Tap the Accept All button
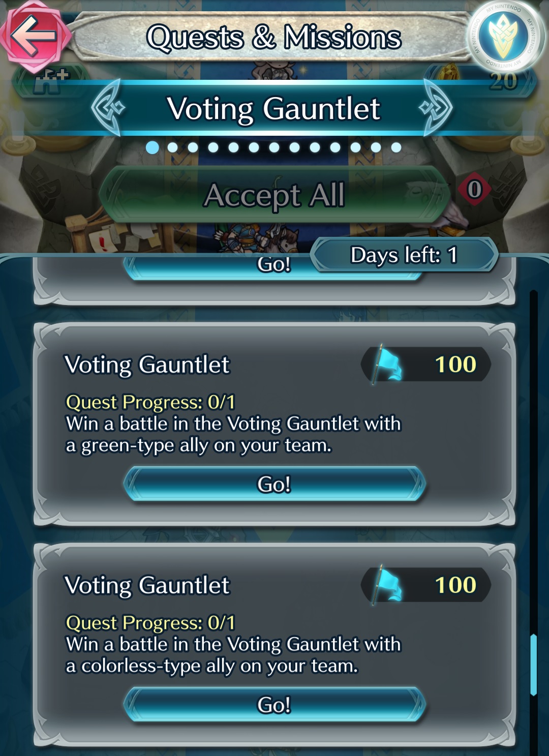This screenshot has width=549, height=756. coord(274,195)
